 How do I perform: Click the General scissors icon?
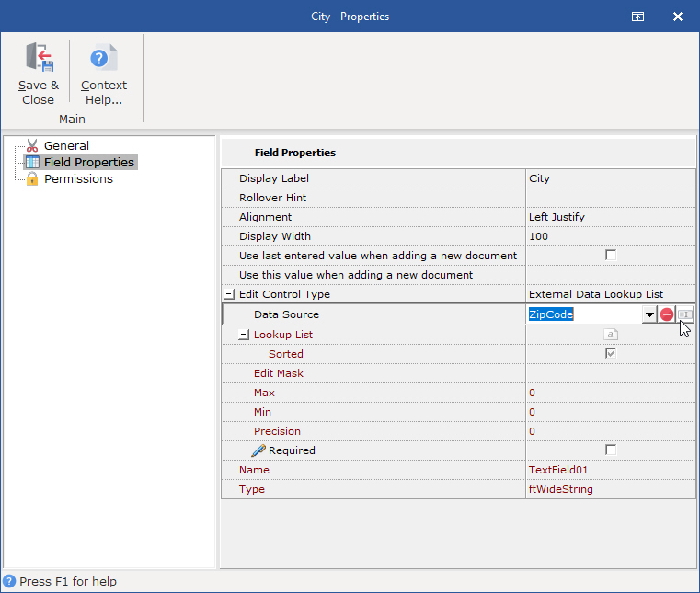[x=32, y=145]
